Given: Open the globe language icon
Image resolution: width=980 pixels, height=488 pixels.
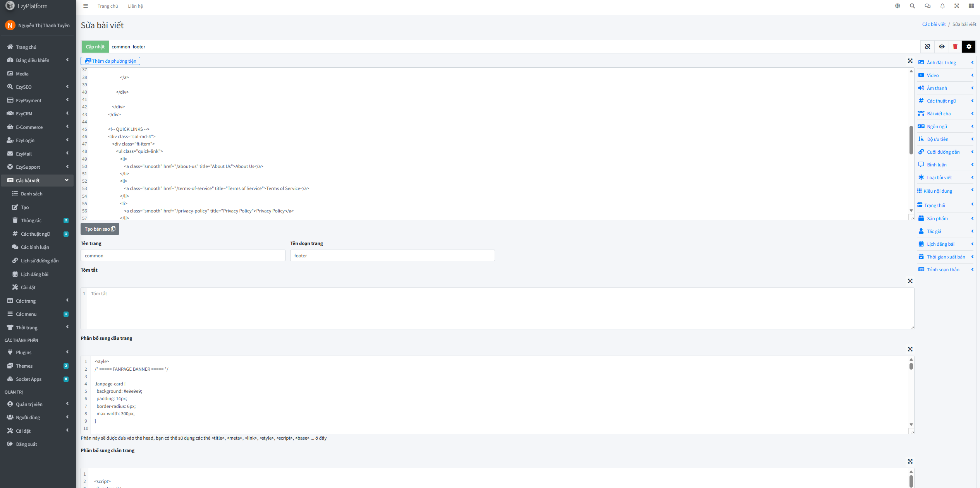Looking at the screenshot, I should (897, 6).
